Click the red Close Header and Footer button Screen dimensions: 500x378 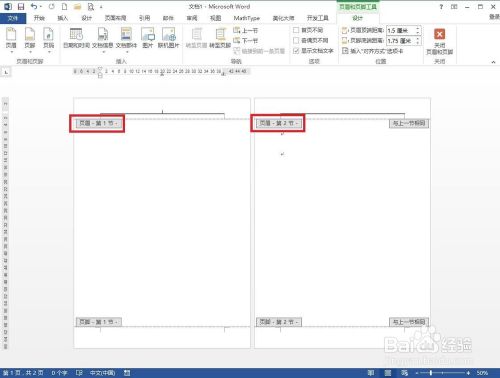click(x=439, y=34)
